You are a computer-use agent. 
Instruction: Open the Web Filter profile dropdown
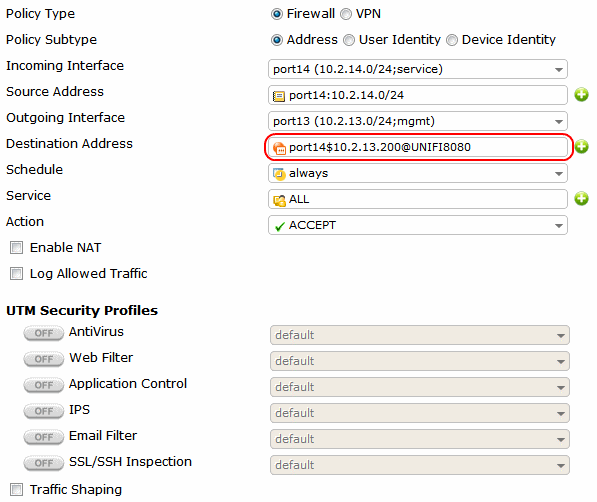pyautogui.click(x=420, y=361)
